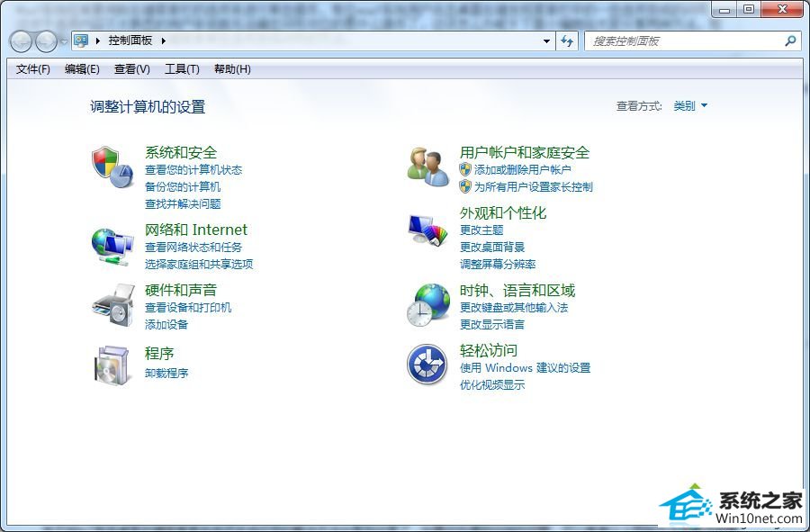This screenshot has height=532, width=810.
Task: Click 为所有用户设置家长控制 link
Action: [x=533, y=186]
